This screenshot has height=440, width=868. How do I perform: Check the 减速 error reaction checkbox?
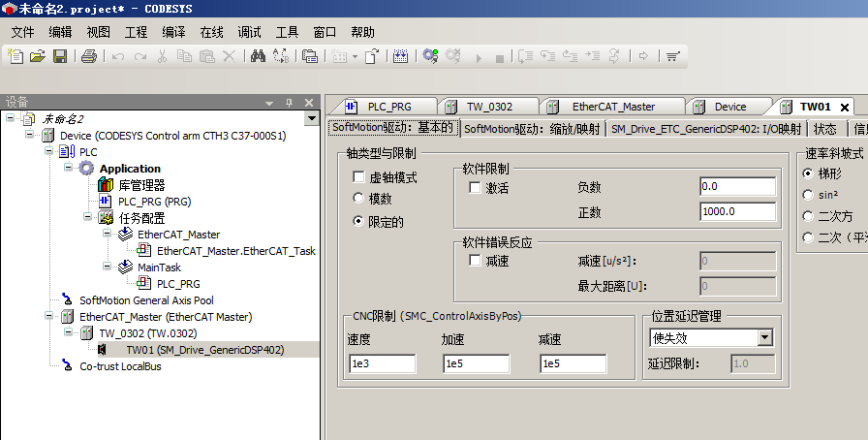click(475, 260)
